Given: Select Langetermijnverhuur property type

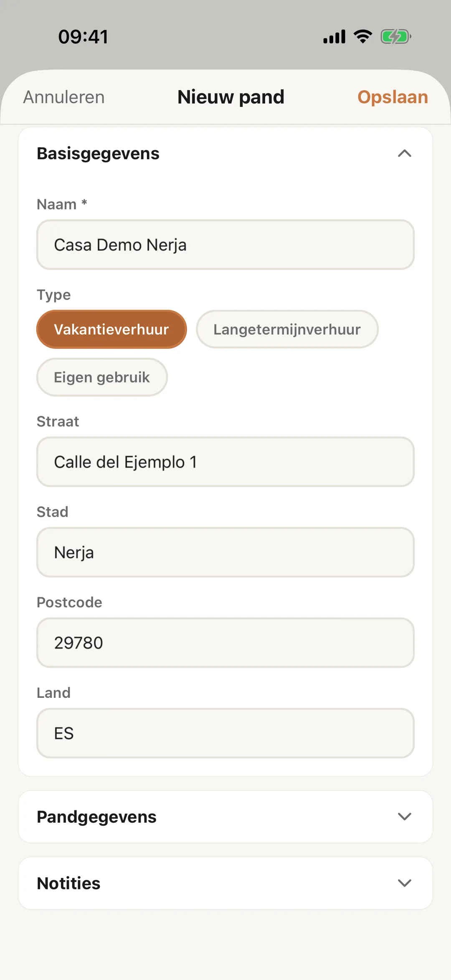Looking at the screenshot, I should (x=287, y=329).
